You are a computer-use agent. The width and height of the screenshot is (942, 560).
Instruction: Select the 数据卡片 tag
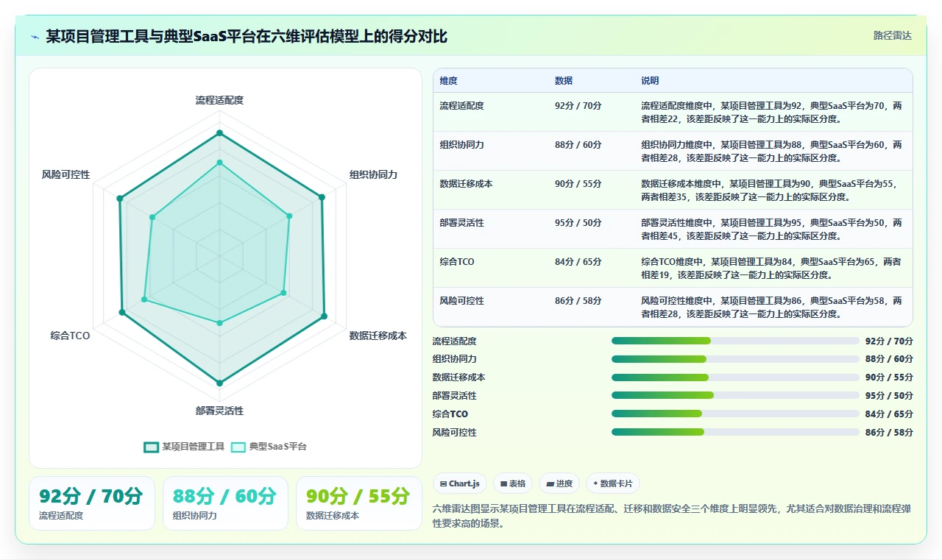(613, 483)
